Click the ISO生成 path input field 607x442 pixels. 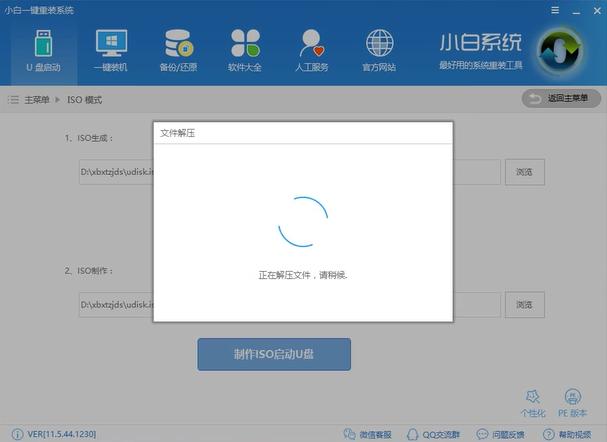pyautogui.click(x=290, y=172)
